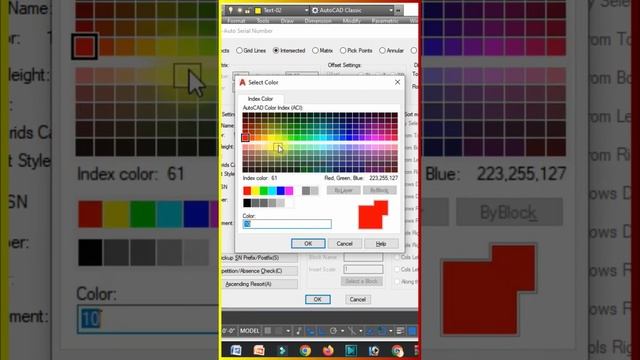
Task: Pick the standard cyan color swatch
Action: (272, 191)
